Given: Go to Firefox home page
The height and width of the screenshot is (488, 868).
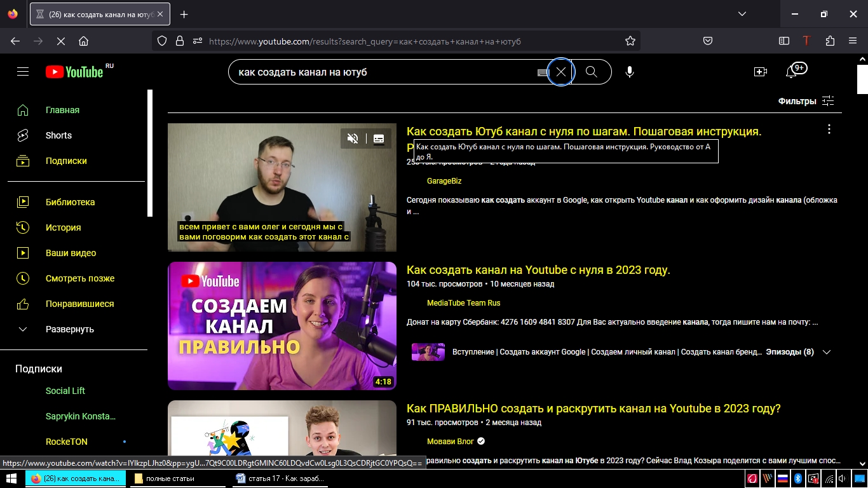Looking at the screenshot, I should pyautogui.click(x=83, y=41).
